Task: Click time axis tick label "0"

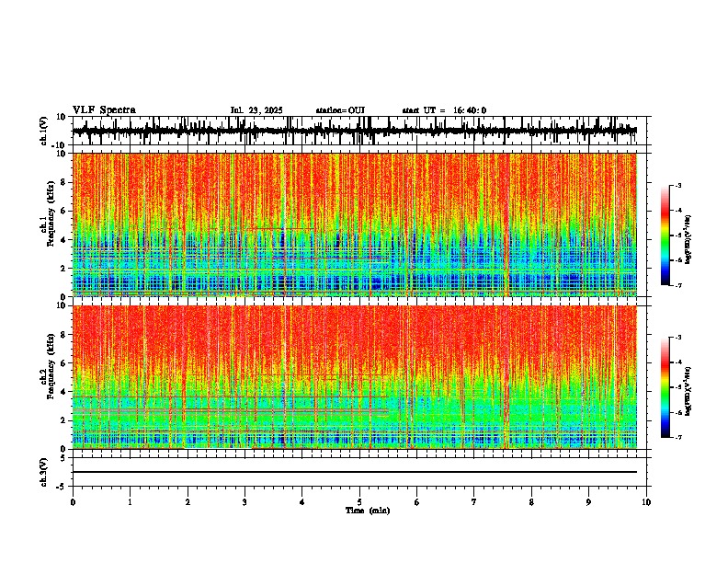Action: click(73, 502)
